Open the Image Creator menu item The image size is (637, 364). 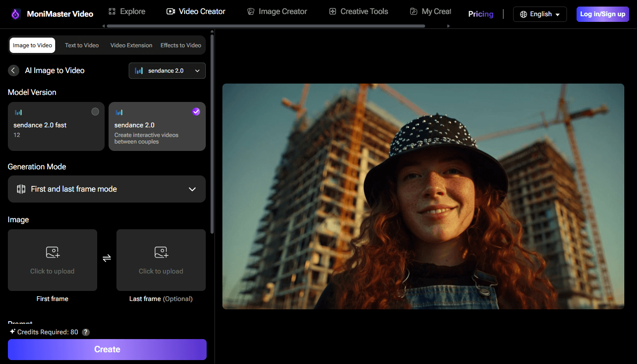277,12
